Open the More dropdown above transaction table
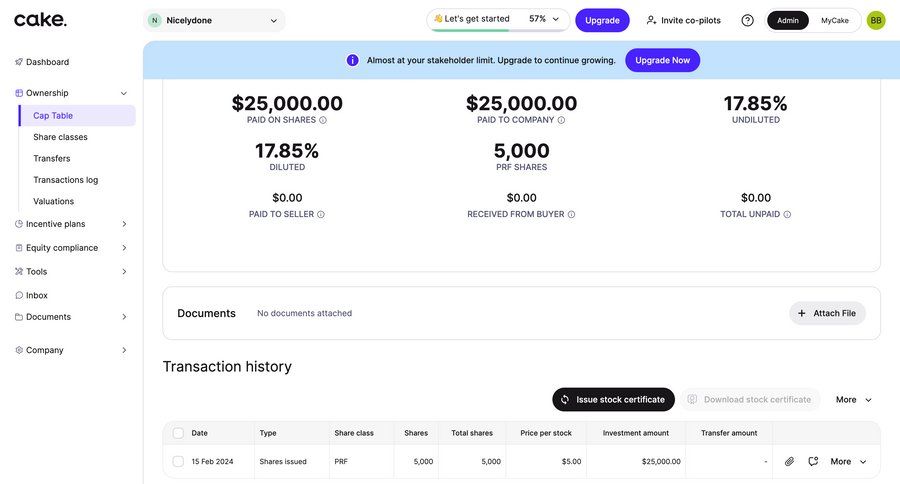This screenshot has width=900, height=484. [x=853, y=400]
